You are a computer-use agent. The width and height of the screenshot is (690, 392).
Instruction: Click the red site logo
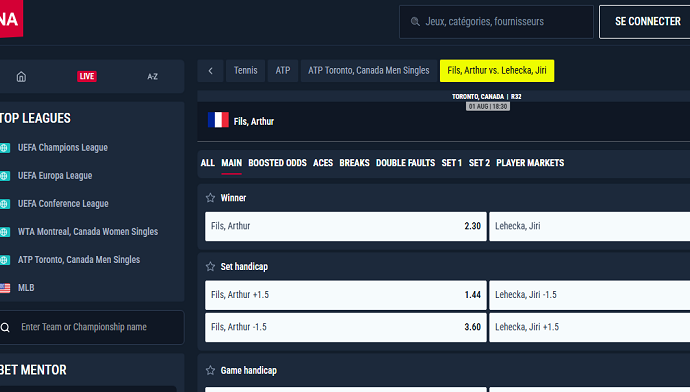(x=11, y=18)
